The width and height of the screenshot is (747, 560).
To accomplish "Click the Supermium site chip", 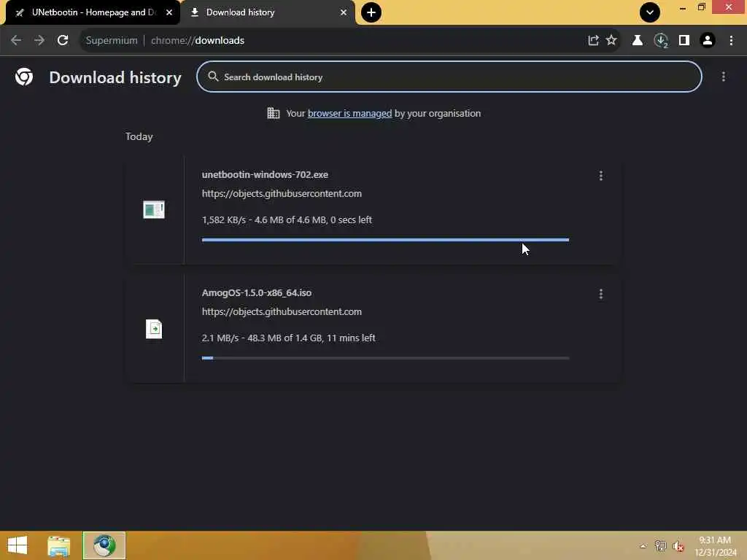I will pyautogui.click(x=112, y=41).
